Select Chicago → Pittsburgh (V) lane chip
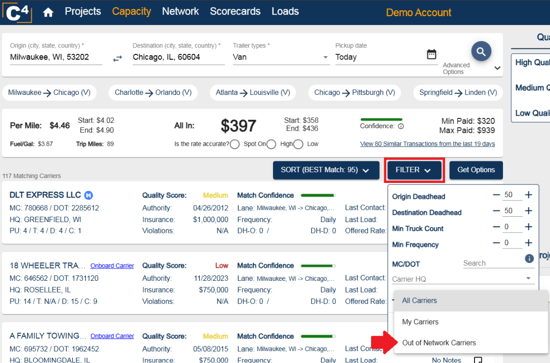Viewport: 550px width, 363px height. click(355, 93)
